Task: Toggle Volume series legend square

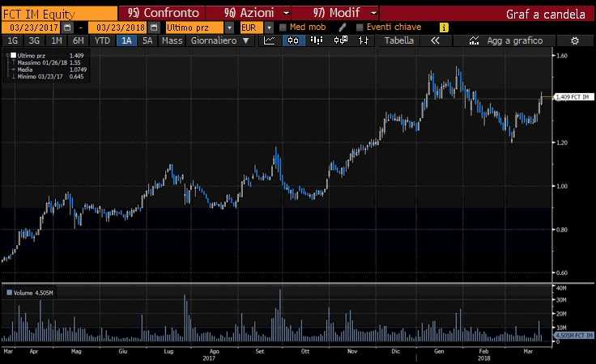Action: pos(9,293)
